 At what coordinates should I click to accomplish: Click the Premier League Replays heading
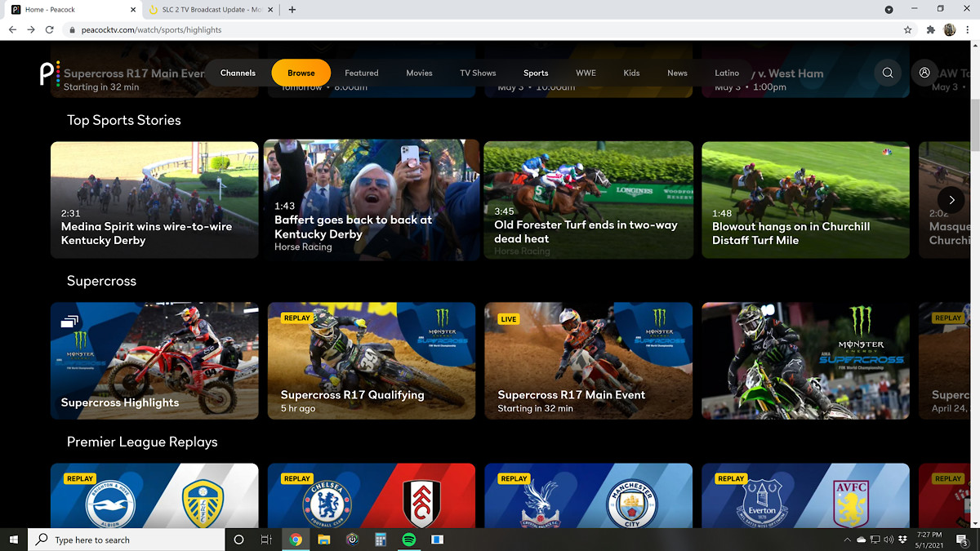tap(142, 442)
